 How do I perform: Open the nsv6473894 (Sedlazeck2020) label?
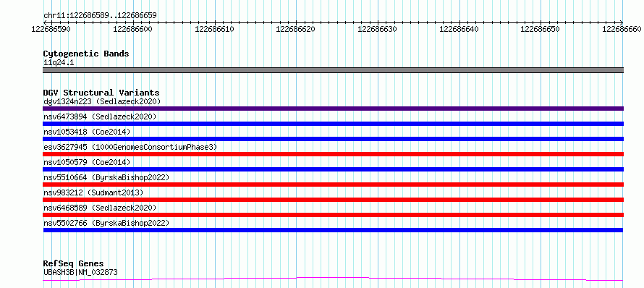click(100, 117)
